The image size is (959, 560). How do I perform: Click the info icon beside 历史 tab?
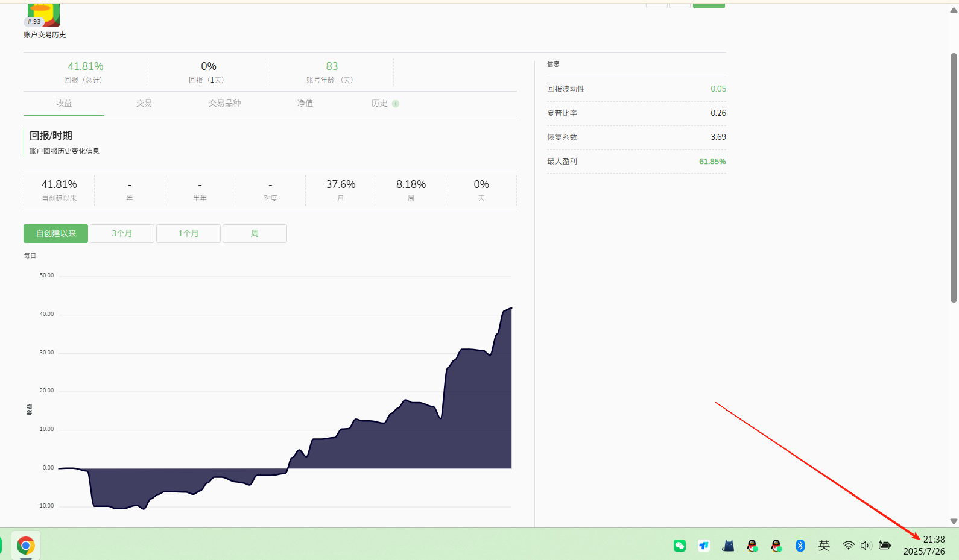pos(396,104)
